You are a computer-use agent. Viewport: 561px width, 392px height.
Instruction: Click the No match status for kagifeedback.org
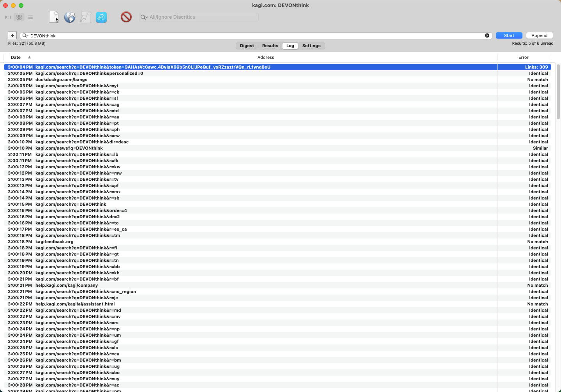point(538,242)
